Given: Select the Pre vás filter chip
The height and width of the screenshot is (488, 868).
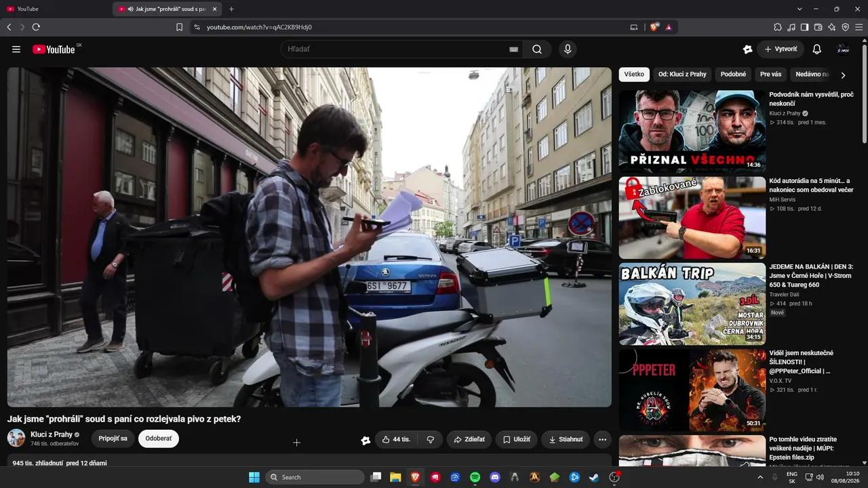Looking at the screenshot, I should pyautogui.click(x=770, y=75).
